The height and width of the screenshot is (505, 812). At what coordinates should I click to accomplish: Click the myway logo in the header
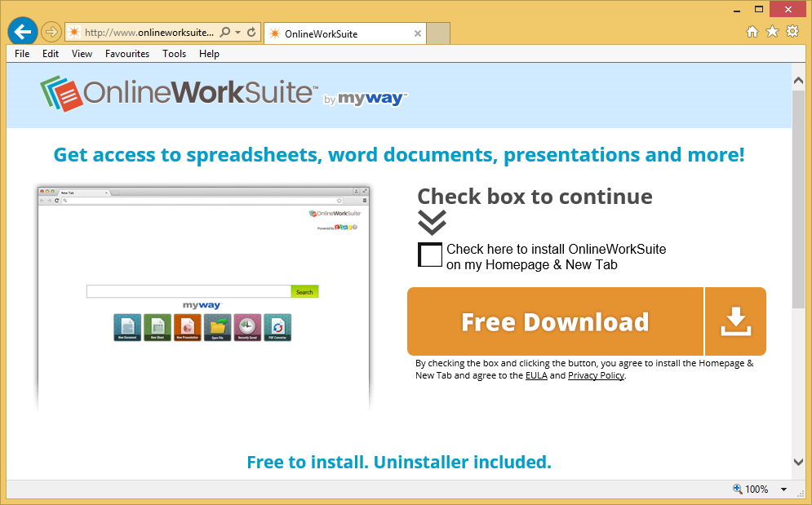(372, 99)
